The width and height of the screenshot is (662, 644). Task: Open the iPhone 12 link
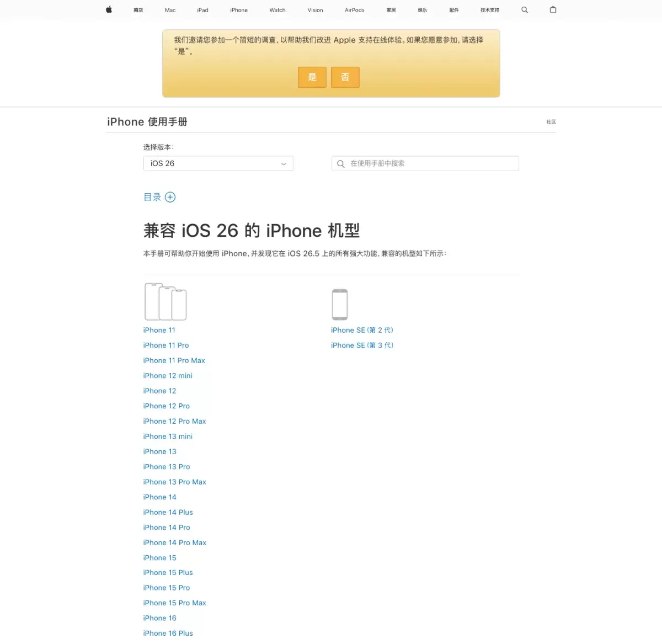coord(160,391)
